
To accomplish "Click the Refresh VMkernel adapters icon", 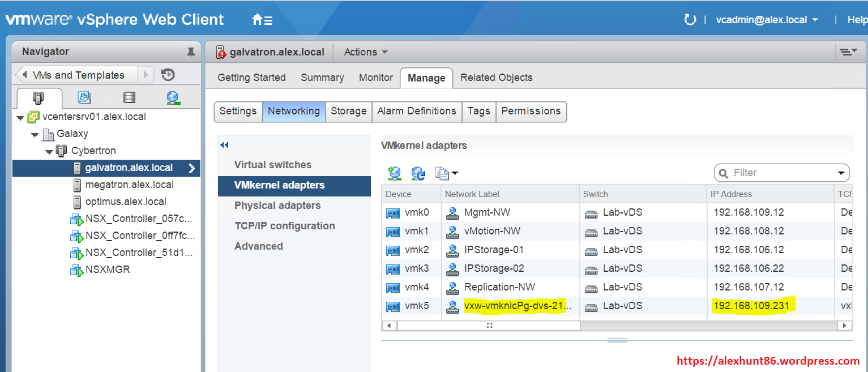I will pos(418,173).
